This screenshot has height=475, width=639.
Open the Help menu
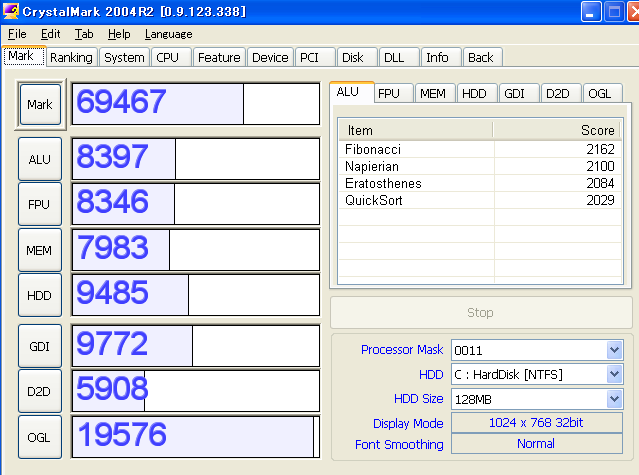click(x=119, y=34)
